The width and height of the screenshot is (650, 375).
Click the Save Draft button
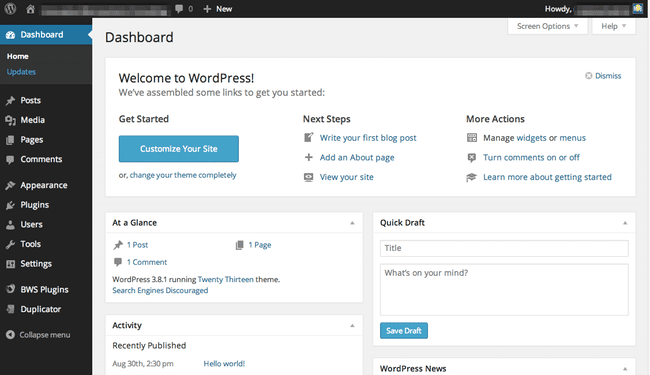coord(404,331)
